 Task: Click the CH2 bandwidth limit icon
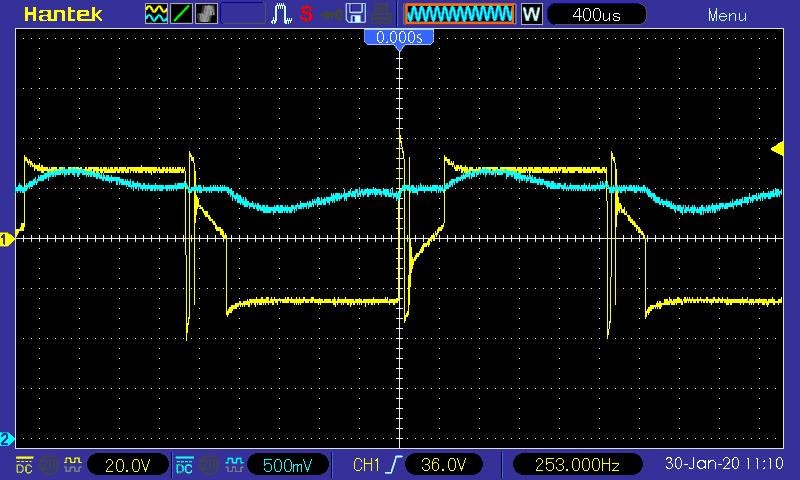[209, 465]
